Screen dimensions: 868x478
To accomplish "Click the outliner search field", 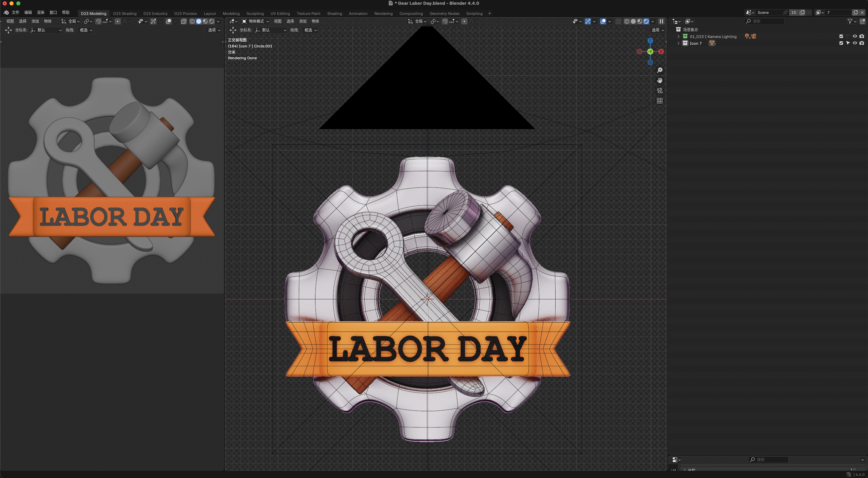I will pos(767,21).
